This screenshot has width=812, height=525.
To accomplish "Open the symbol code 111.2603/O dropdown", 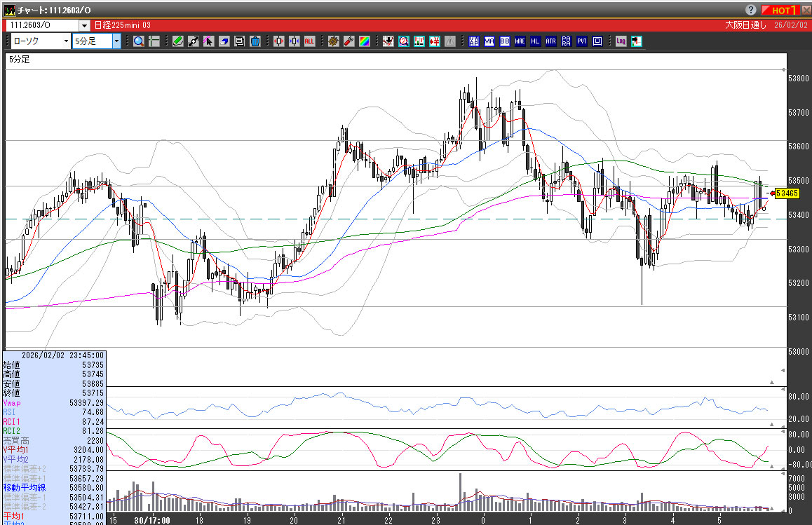I will pos(84,25).
